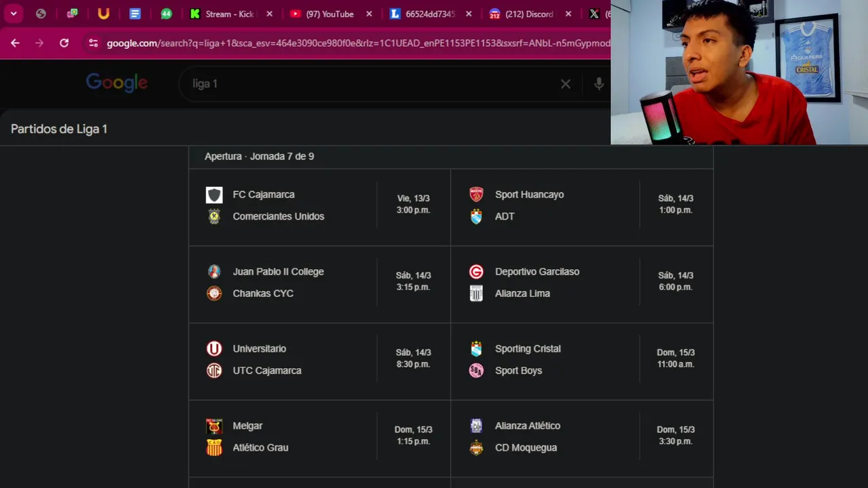This screenshot has width=868, height=488.
Task: Click the 'Sáb, 14/3 8:30 p.m.' match time
Action: click(x=414, y=359)
